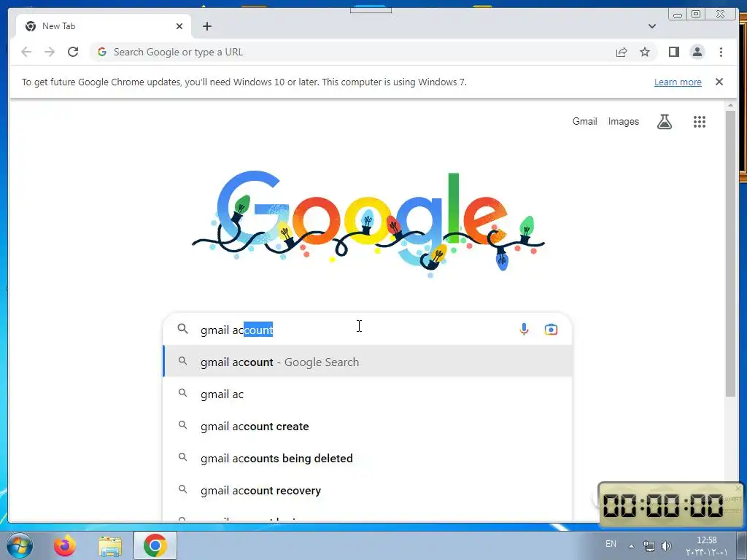Start voice search with the microphone icon
The height and width of the screenshot is (560, 747).
pyautogui.click(x=524, y=329)
